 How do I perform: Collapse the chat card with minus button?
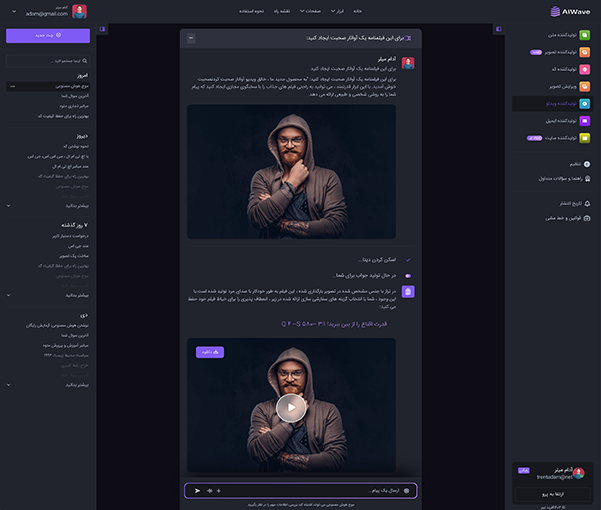click(191, 38)
